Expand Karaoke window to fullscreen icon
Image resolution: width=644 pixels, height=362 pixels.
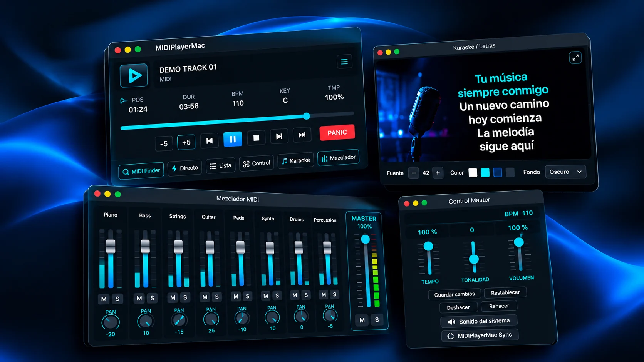pyautogui.click(x=575, y=58)
